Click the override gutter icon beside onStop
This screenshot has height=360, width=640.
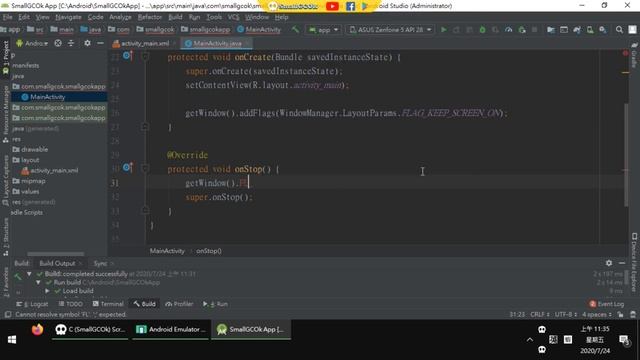[128, 167]
